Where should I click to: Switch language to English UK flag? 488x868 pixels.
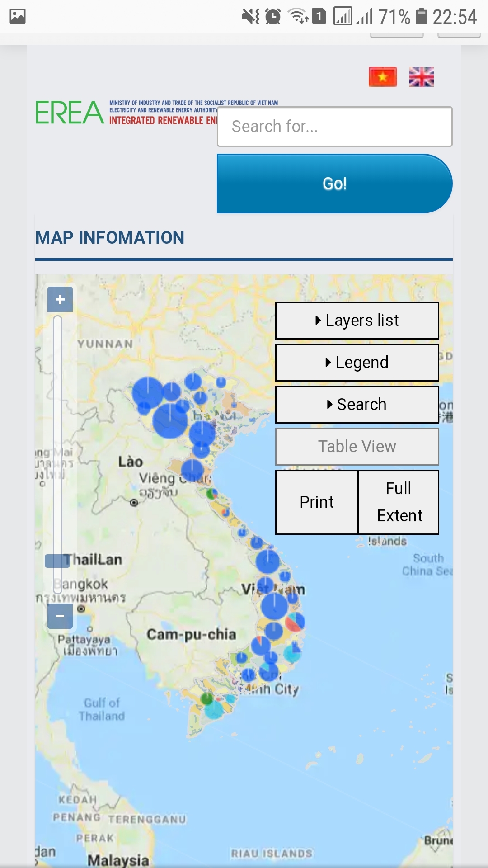[x=421, y=77]
